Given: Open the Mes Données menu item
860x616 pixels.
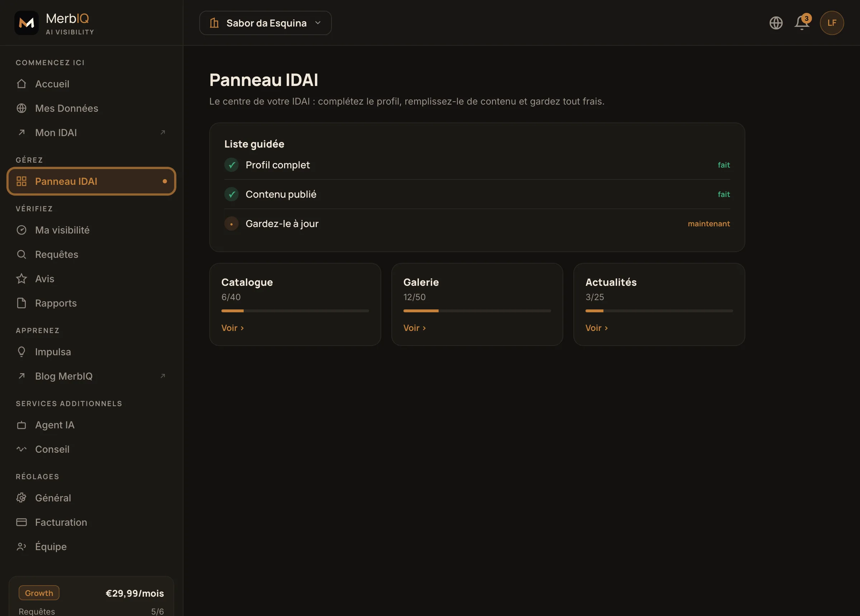Looking at the screenshot, I should (91, 108).
